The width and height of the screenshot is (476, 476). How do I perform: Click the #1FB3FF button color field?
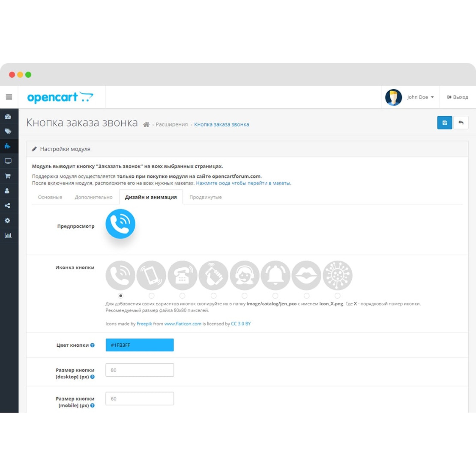click(x=140, y=345)
